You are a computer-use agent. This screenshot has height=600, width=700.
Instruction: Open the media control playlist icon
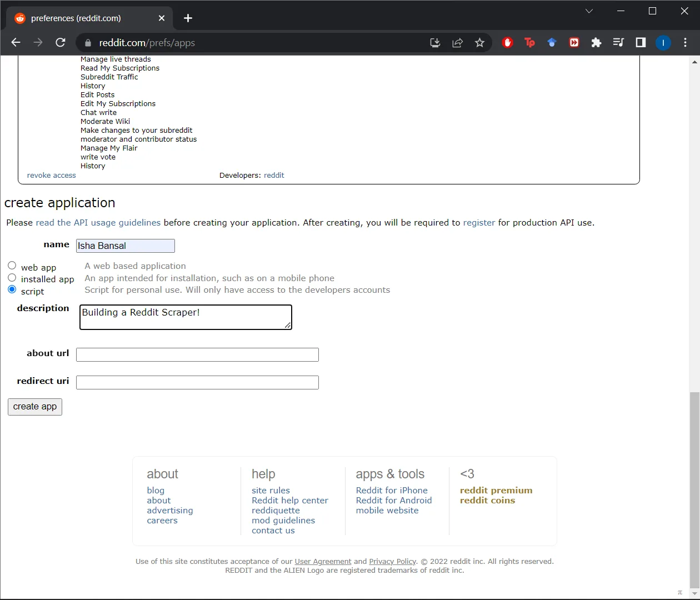618,43
